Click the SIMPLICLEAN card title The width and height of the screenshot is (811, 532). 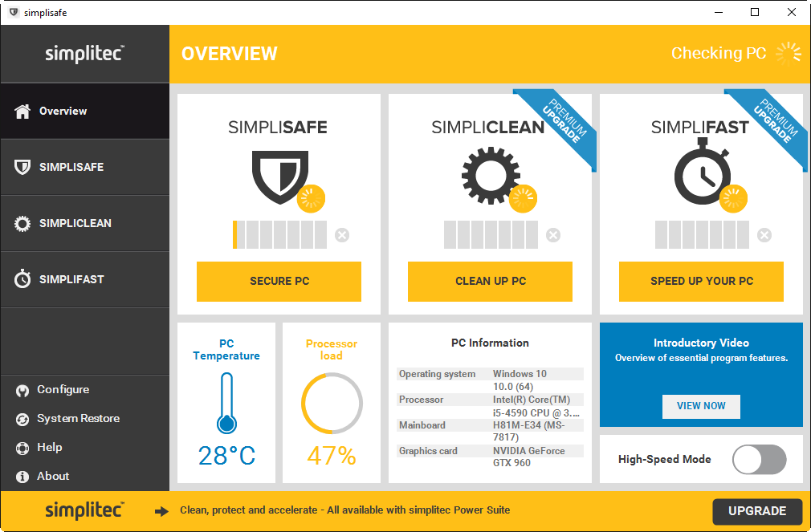(x=487, y=128)
